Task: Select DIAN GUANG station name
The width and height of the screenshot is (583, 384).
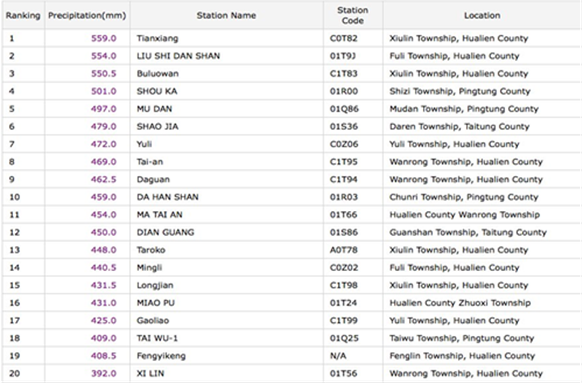Action: pos(165,232)
